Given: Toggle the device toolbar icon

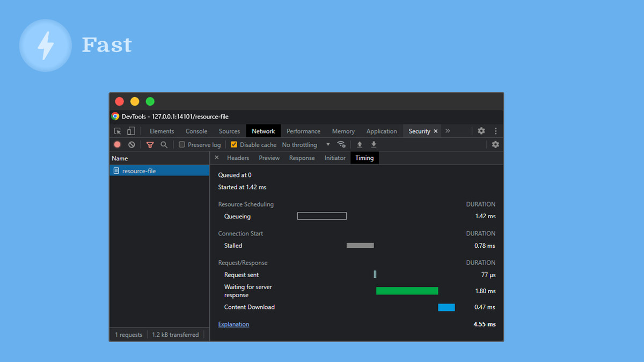Looking at the screenshot, I should pyautogui.click(x=130, y=131).
